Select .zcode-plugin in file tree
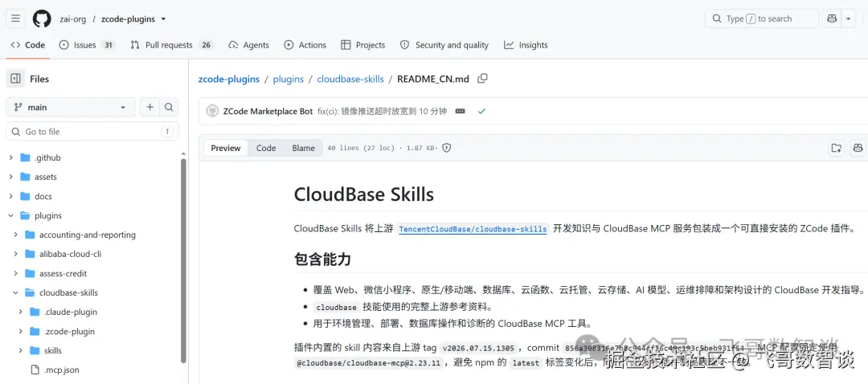Image resolution: width=868 pixels, height=384 pixels. coord(70,332)
